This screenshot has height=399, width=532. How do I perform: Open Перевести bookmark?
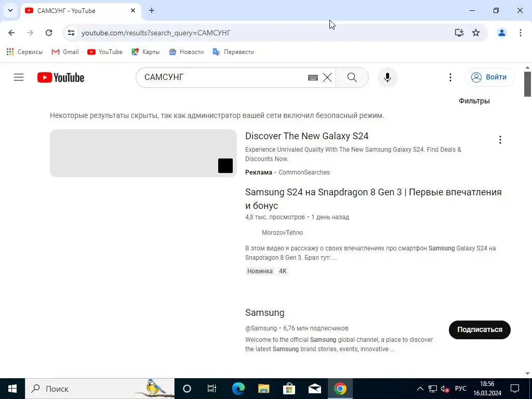tap(233, 52)
